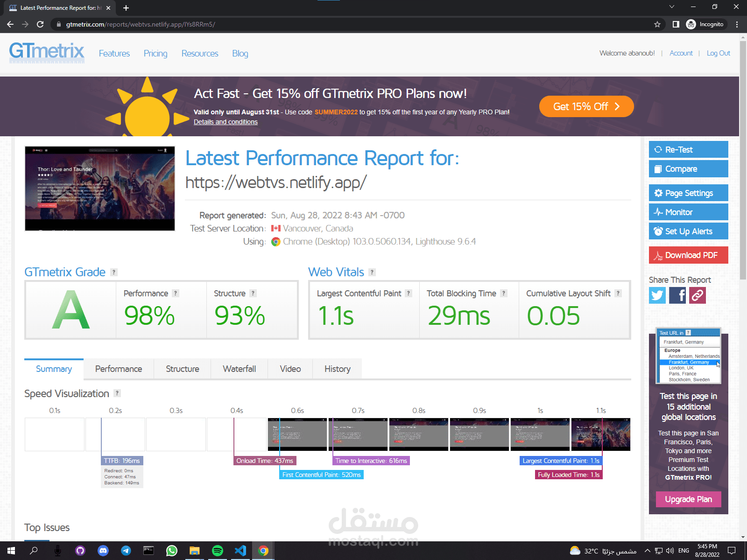Open the Account link
This screenshot has height=560, width=747.
681,53
